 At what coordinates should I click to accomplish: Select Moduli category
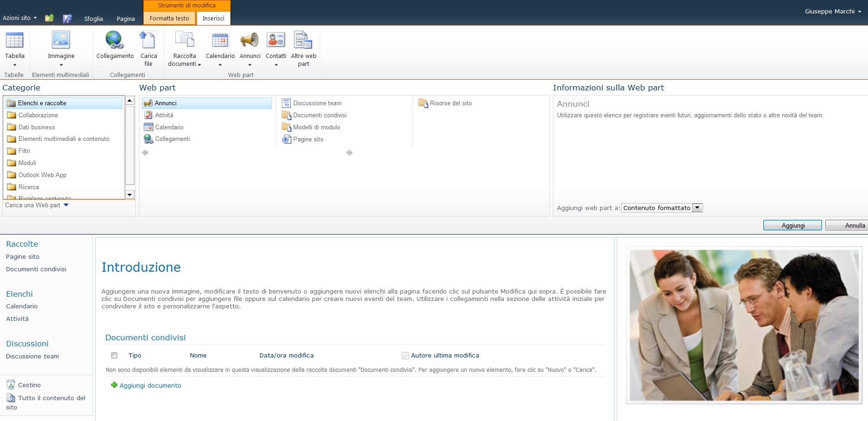point(22,163)
